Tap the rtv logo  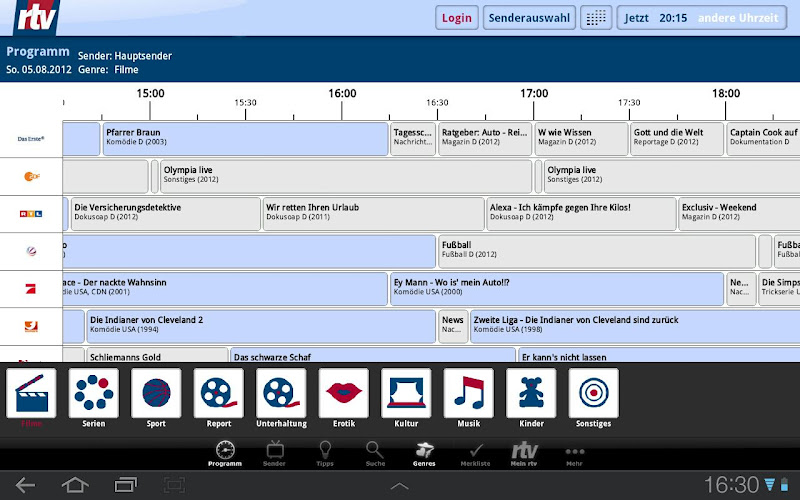tap(36, 17)
